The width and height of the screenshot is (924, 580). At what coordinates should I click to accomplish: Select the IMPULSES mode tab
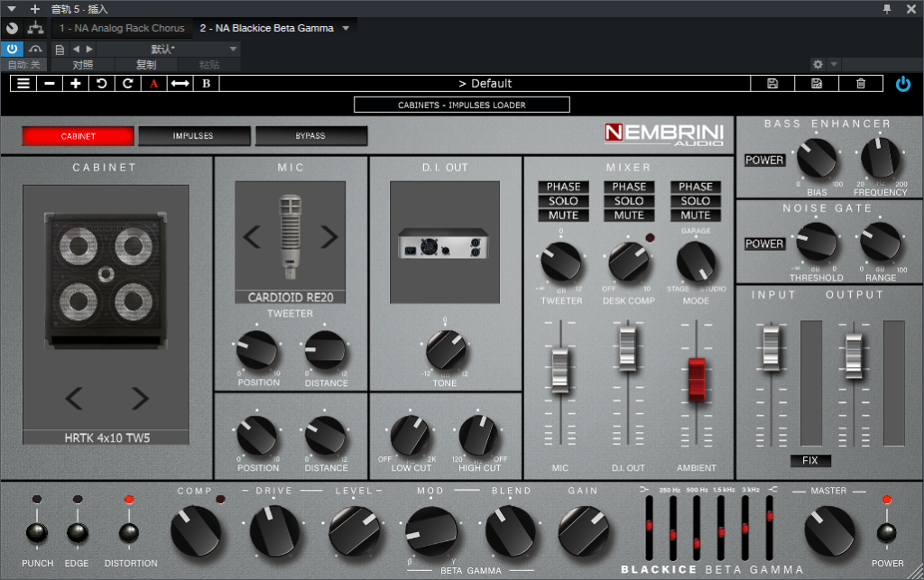pyautogui.click(x=193, y=136)
